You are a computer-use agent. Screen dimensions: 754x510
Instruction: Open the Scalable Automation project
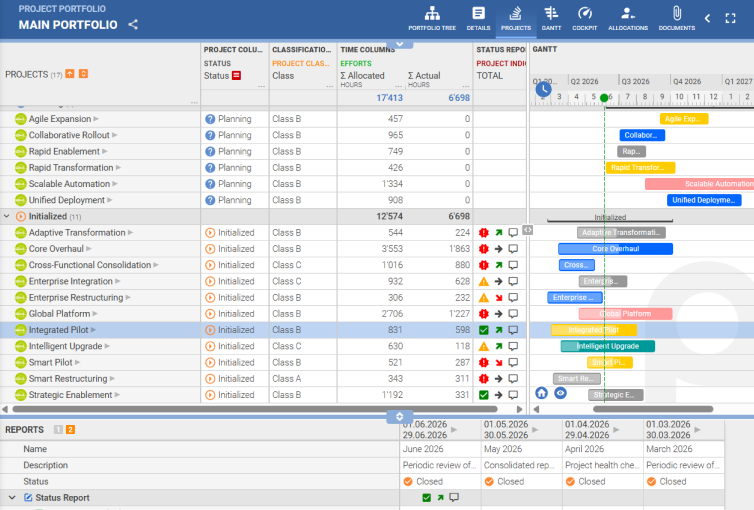(x=69, y=184)
